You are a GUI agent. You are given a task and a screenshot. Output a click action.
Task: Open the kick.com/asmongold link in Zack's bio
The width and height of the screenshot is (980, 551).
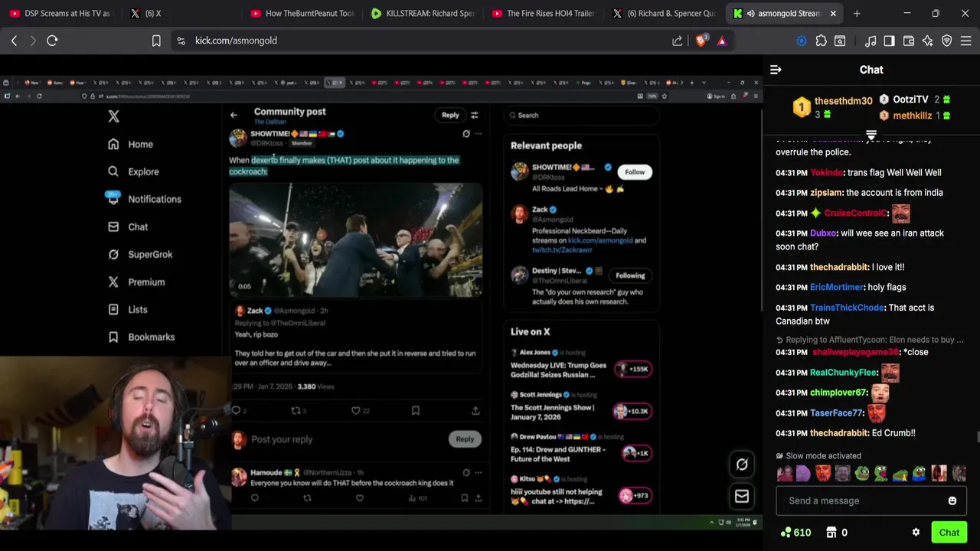coord(599,240)
